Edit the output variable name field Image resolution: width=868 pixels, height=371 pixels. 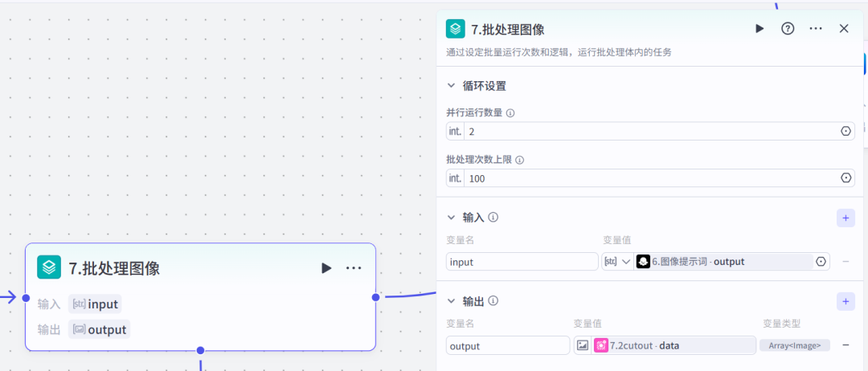(x=508, y=345)
